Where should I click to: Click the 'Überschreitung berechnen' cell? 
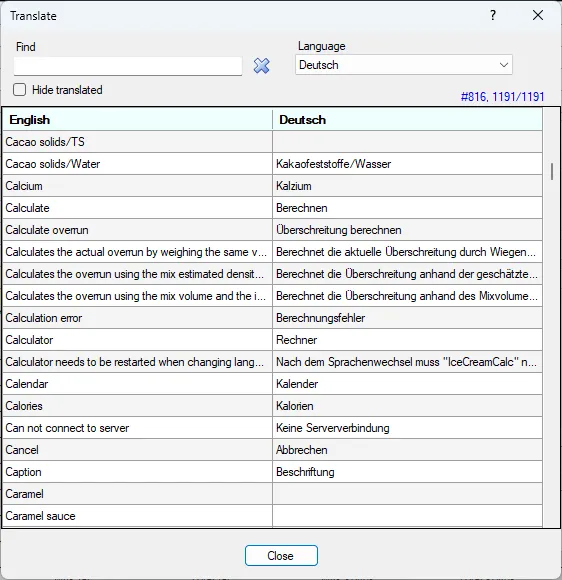407,230
